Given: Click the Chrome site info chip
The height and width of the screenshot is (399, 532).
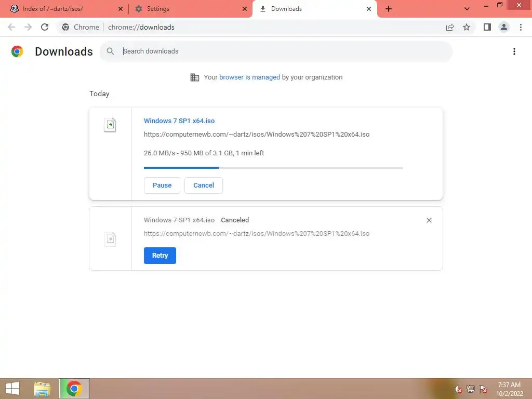Looking at the screenshot, I should tap(81, 27).
